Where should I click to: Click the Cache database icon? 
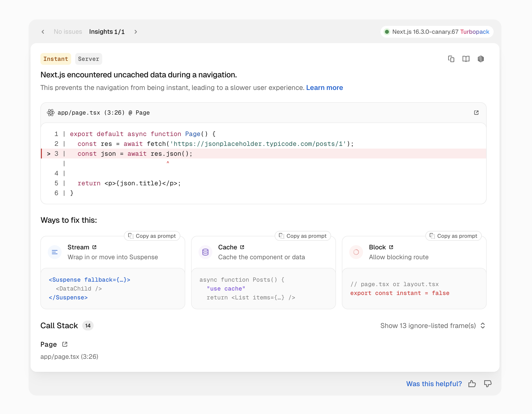pos(205,252)
